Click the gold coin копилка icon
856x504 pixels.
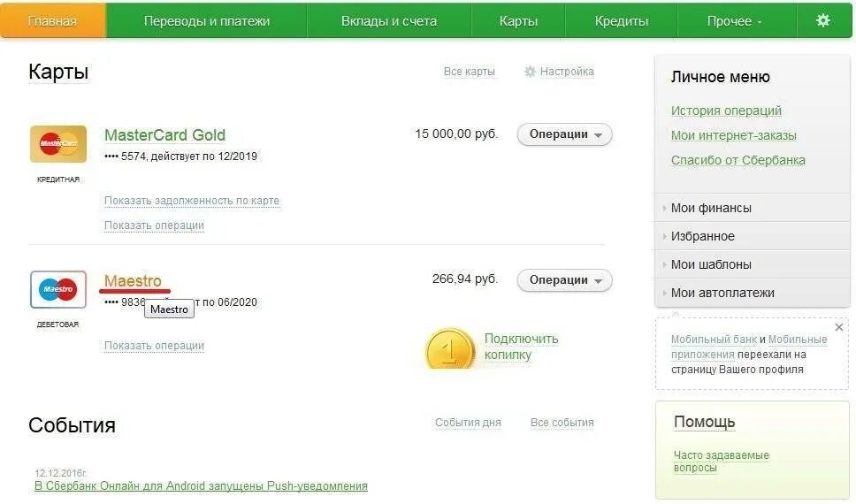(x=450, y=348)
